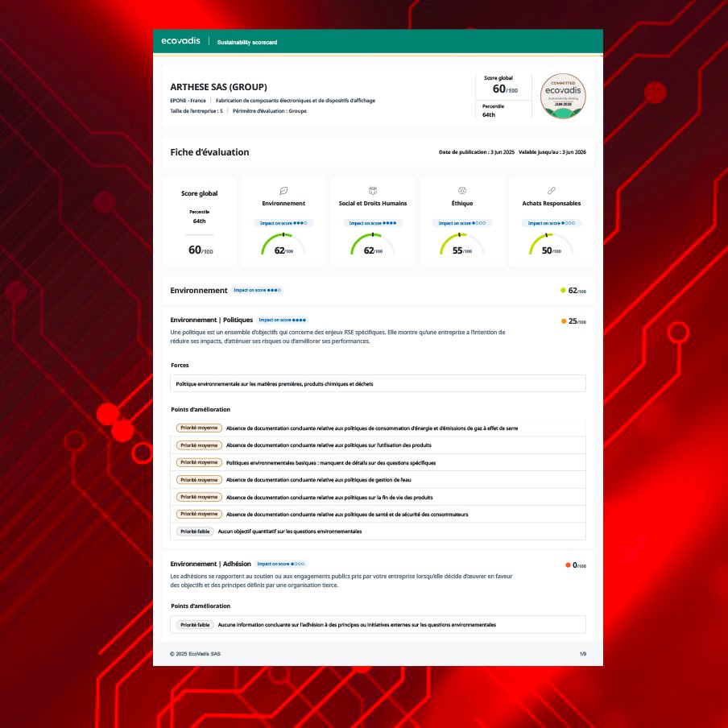Click Priorité faible badge beside Aucun objectif quantitatif
Image resolution: width=728 pixels, height=728 pixels.
pyautogui.click(x=195, y=532)
